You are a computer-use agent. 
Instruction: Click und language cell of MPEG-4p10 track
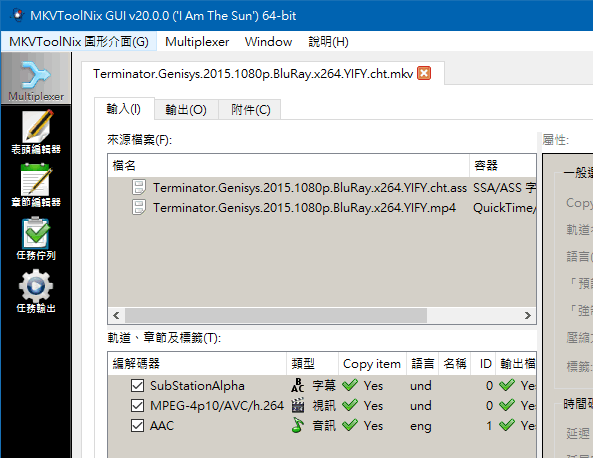[x=421, y=405]
